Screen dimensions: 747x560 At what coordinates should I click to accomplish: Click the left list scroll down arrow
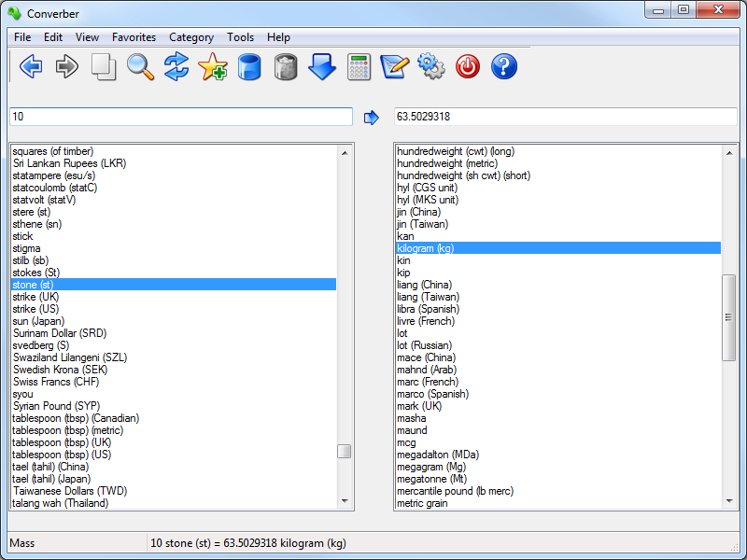(x=345, y=502)
